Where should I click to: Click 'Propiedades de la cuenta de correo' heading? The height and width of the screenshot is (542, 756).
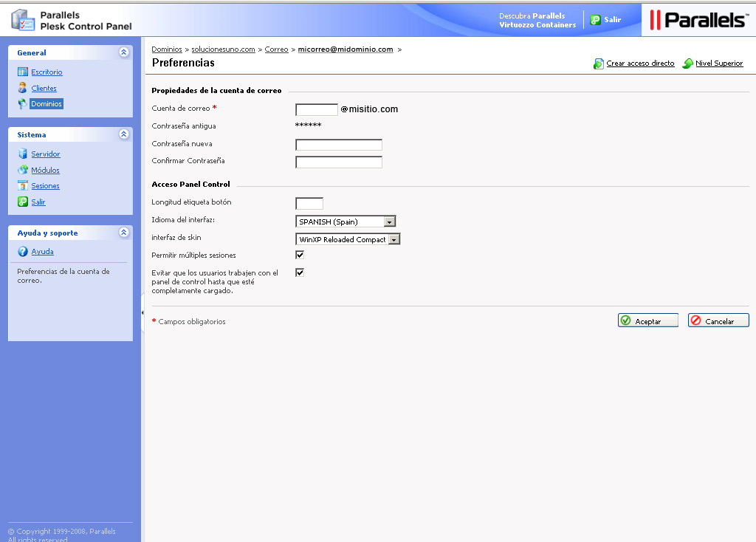click(x=216, y=91)
